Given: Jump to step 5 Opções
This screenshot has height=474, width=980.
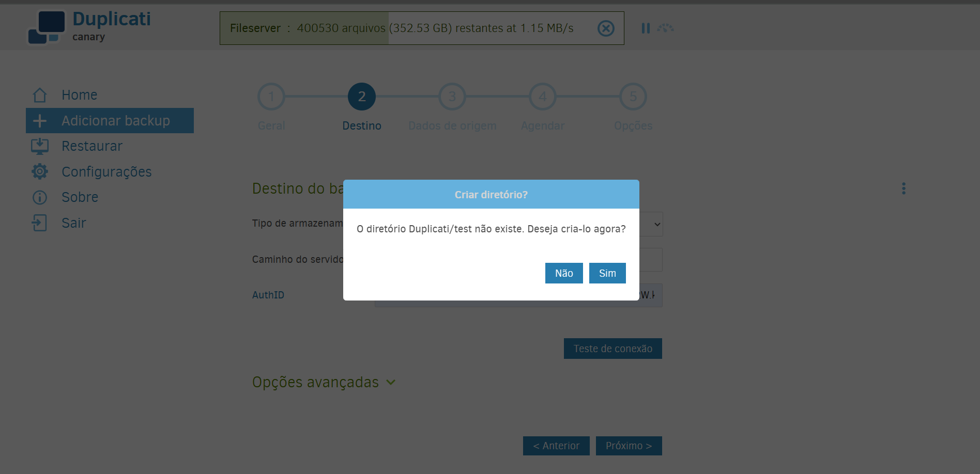Looking at the screenshot, I should click(633, 97).
